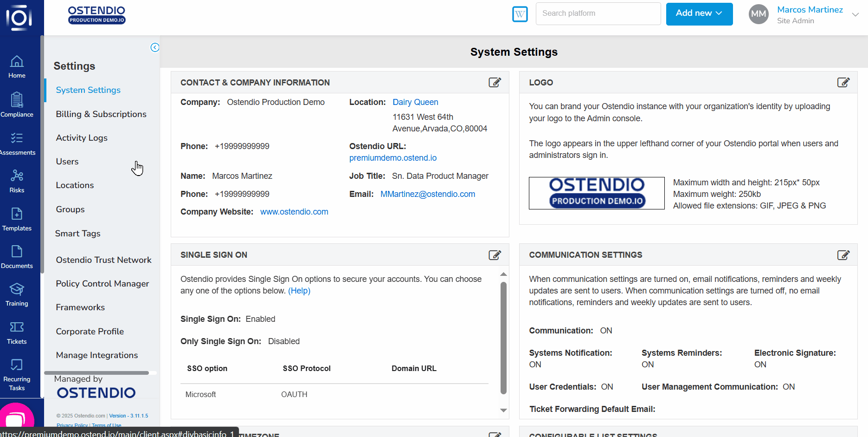
Task: Open the Tickets sidebar icon
Action: coord(17,333)
